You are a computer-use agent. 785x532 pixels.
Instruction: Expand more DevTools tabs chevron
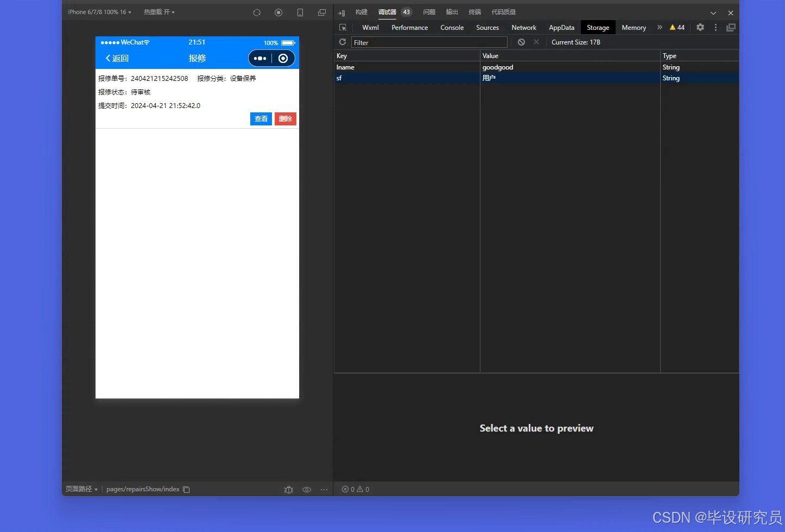click(x=660, y=27)
